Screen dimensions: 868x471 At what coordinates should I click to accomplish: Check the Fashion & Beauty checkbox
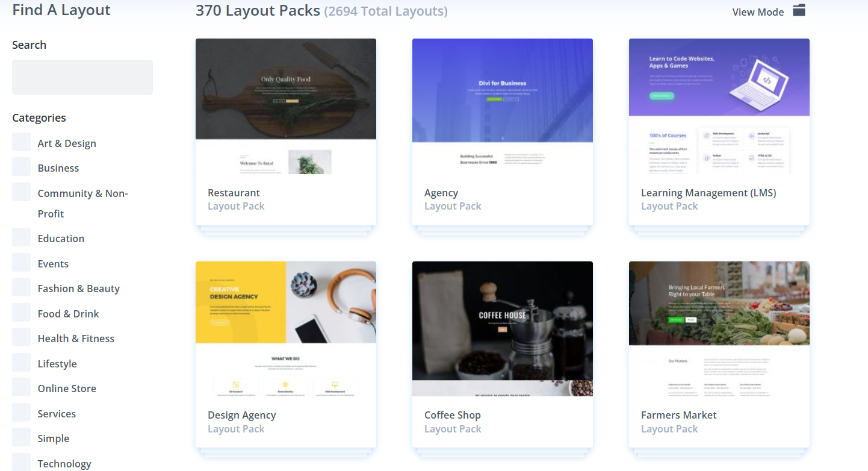(x=22, y=288)
